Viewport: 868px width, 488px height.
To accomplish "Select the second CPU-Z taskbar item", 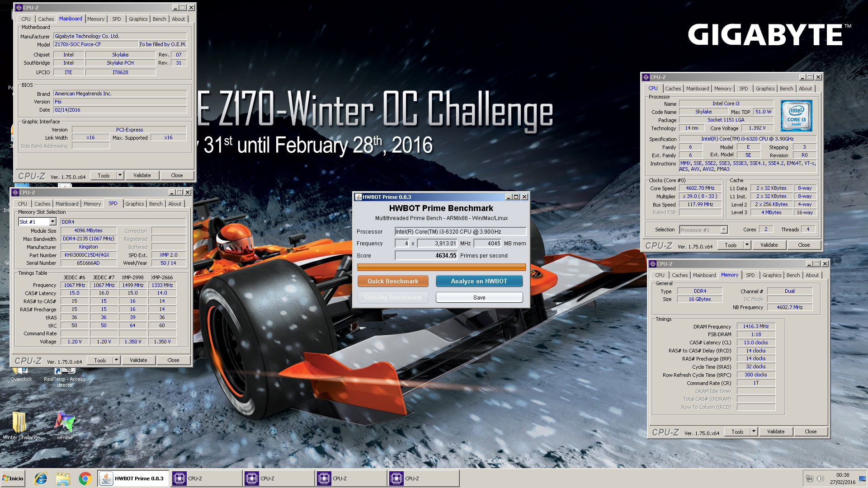I will coord(278,479).
